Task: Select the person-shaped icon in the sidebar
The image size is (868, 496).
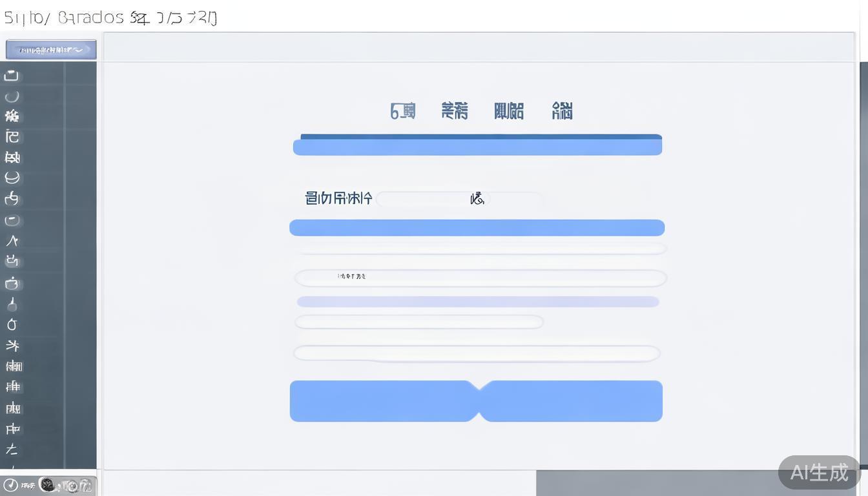Action: [x=11, y=240]
